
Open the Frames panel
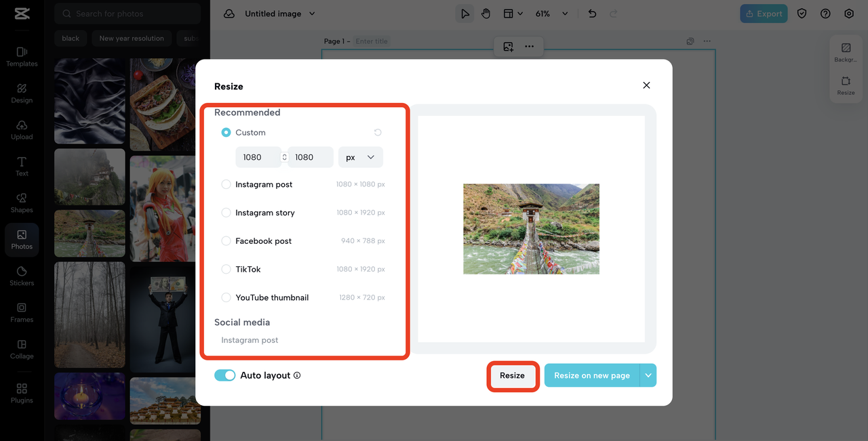pos(22,313)
